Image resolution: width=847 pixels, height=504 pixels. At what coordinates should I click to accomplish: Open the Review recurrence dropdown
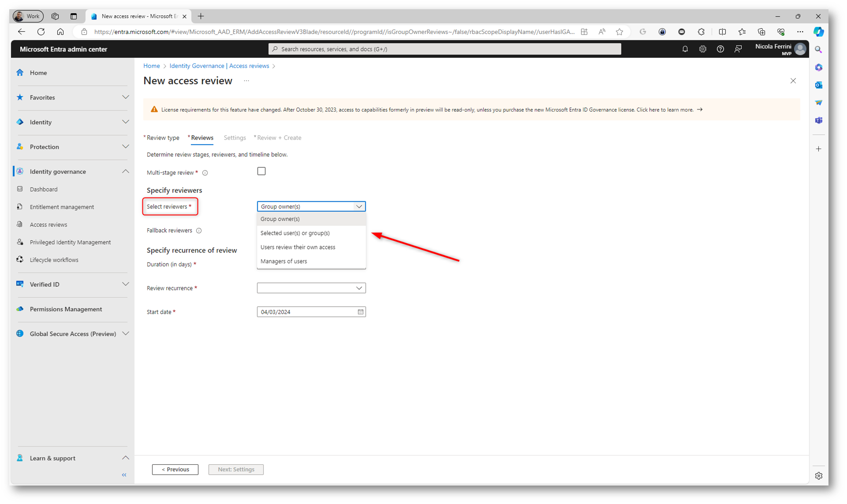(x=311, y=288)
